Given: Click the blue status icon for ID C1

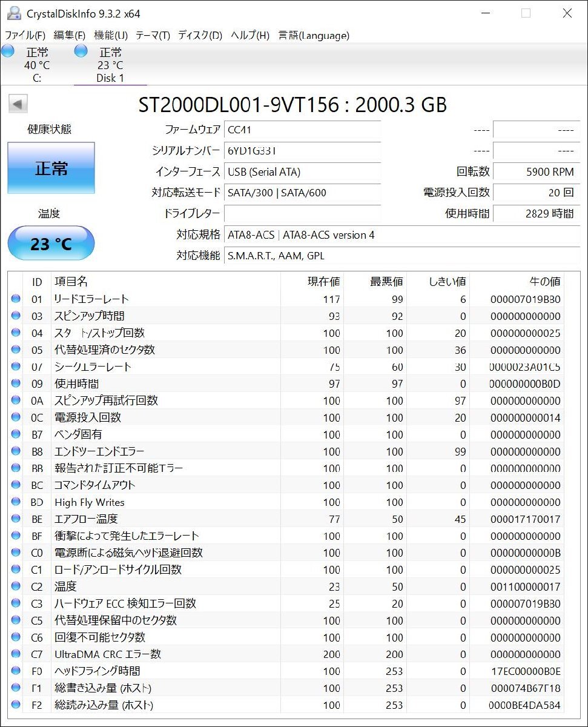Looking at the screenshot, I should click(16, 570).
